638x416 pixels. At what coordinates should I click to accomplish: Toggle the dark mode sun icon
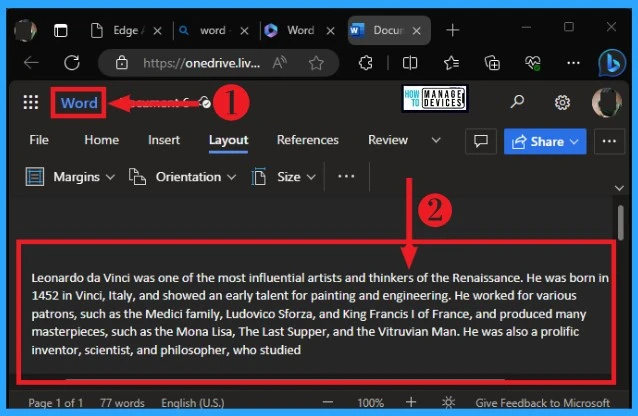(448, 403)
